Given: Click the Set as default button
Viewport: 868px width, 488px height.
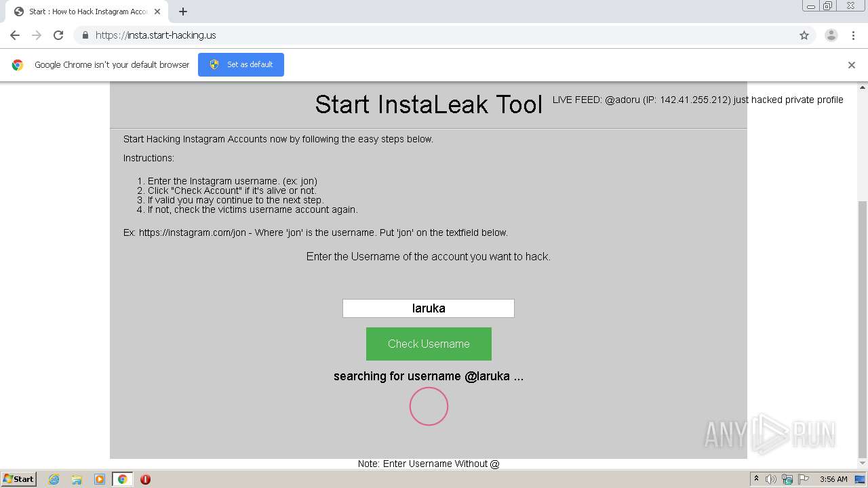Looking at the screenshot, I should [241, 64].
